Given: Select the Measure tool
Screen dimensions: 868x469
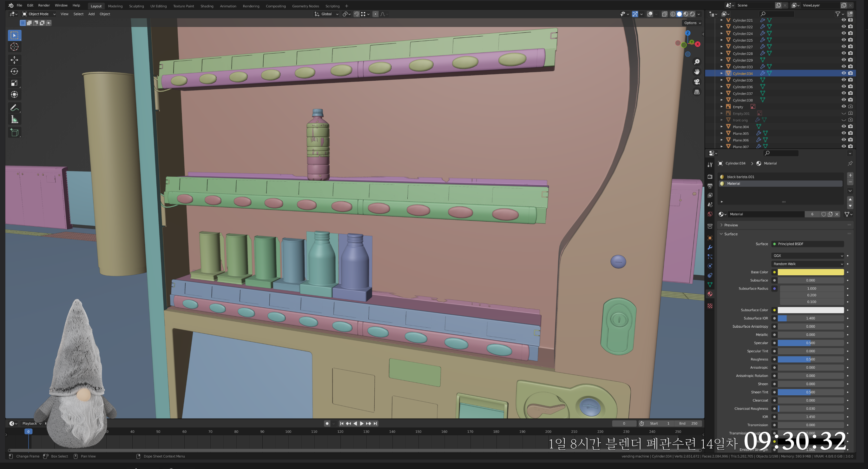Looking at the screenshot, I should 14,119.
